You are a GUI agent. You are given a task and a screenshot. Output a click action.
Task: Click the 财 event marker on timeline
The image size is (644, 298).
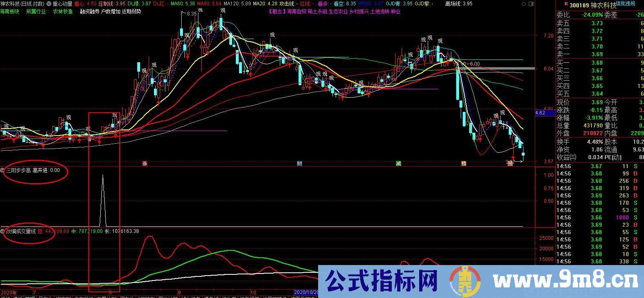(x=299, y=164)
